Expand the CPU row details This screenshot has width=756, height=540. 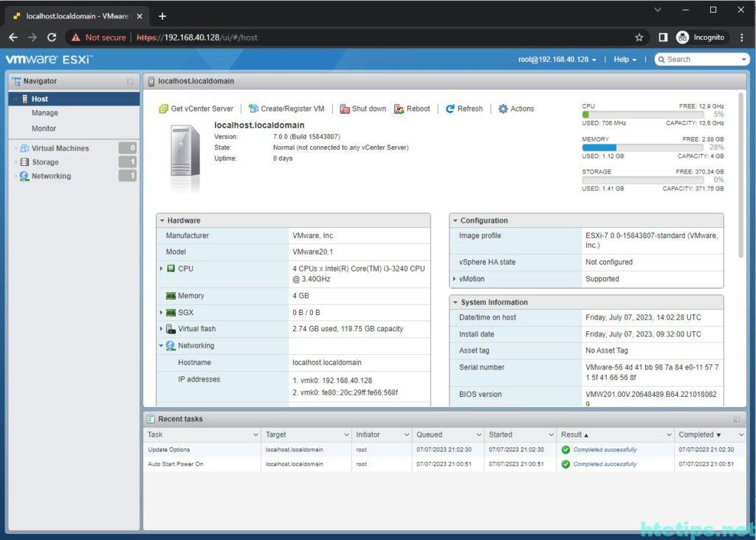pos(161,269)
